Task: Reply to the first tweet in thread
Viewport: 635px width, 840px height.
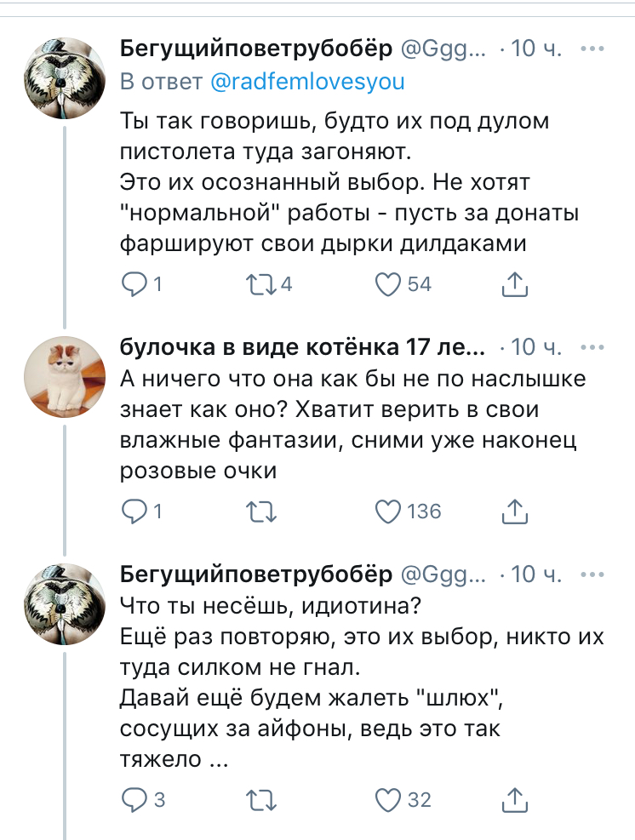Action: (134, 284)
